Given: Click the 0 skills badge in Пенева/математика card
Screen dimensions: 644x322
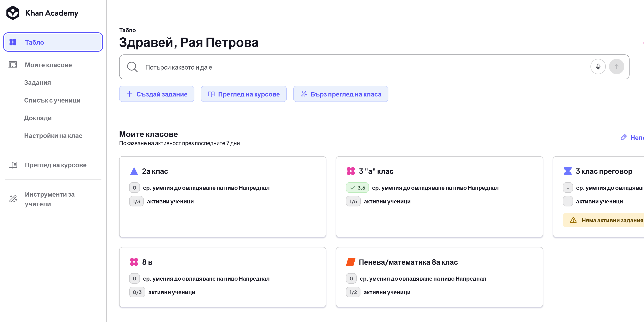Looking at the screenshot, I should [x=351, y=279].
